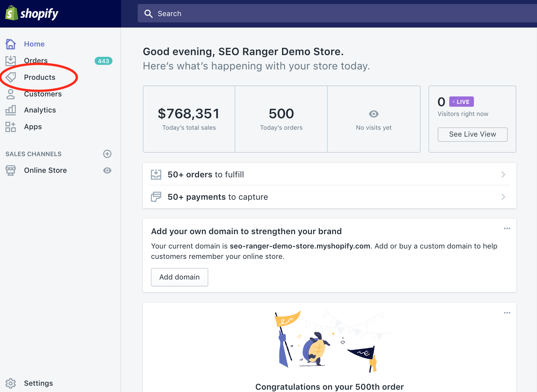Viewport: 537px width, 392px height.
Task: Click the search magnifier icon
Action: [148, 13]
